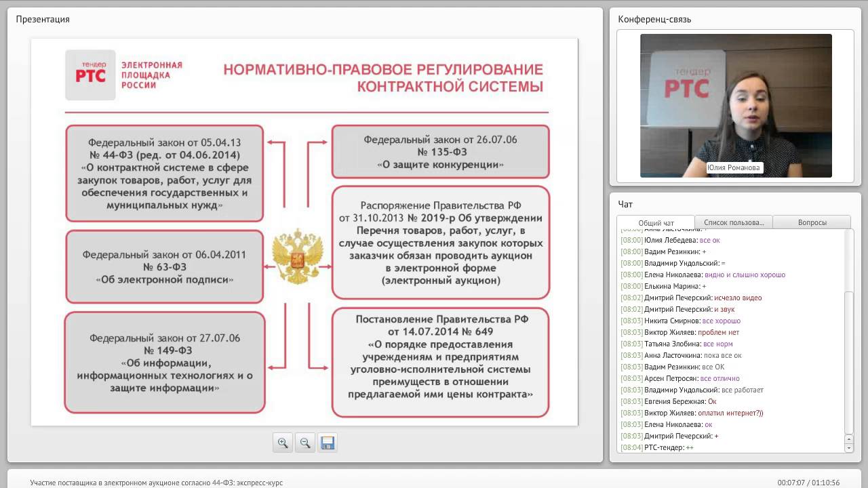Switch to the Общий чат tab
This screenshot has height=488, width=868.
656,222
